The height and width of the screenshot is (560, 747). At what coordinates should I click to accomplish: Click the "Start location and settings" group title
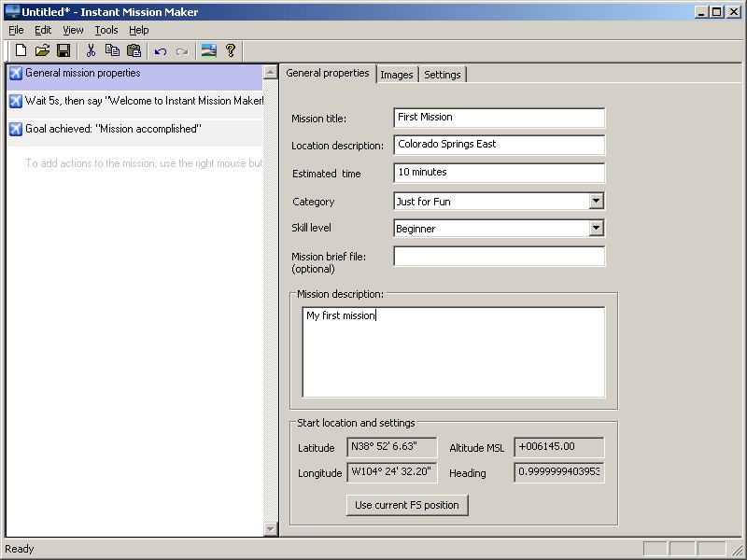pos(356,423)
